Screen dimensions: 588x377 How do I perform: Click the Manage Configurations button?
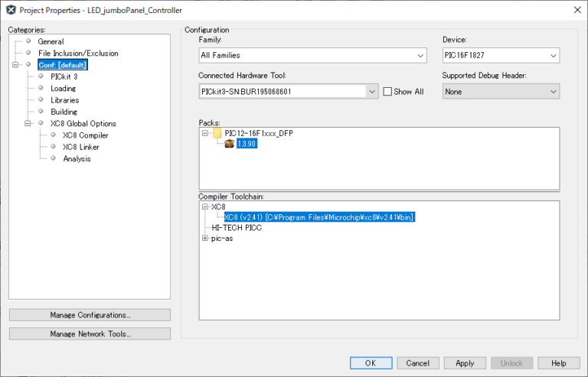[90, 315]
